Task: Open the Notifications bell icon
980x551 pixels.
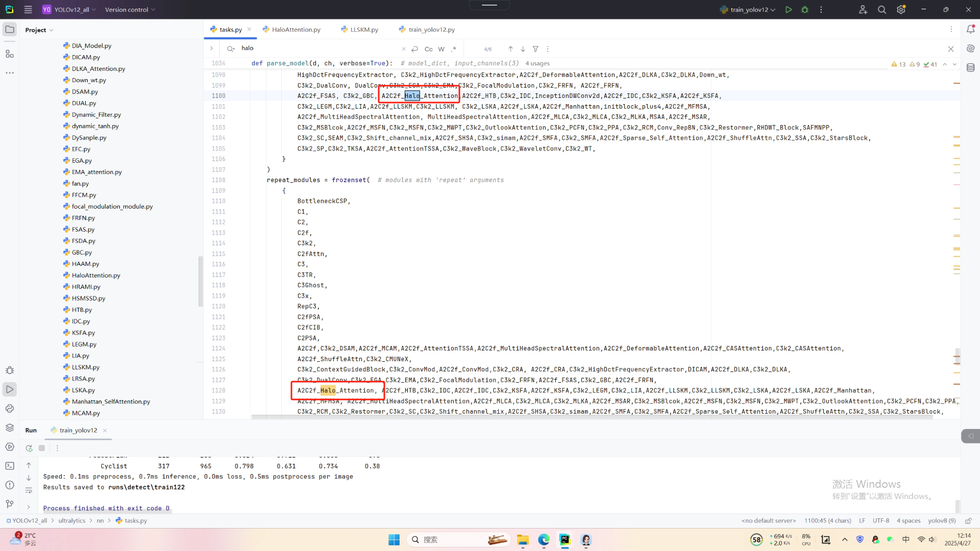Action: coord(970,30)
